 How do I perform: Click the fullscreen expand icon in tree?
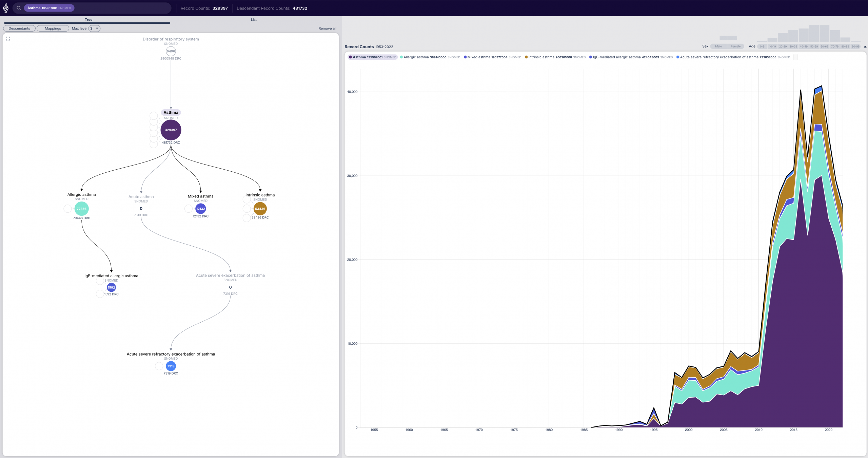tap(8, 39)
